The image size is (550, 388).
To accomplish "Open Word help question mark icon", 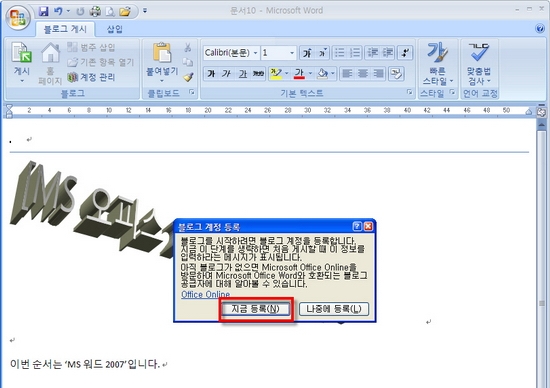I will (540, 29).
